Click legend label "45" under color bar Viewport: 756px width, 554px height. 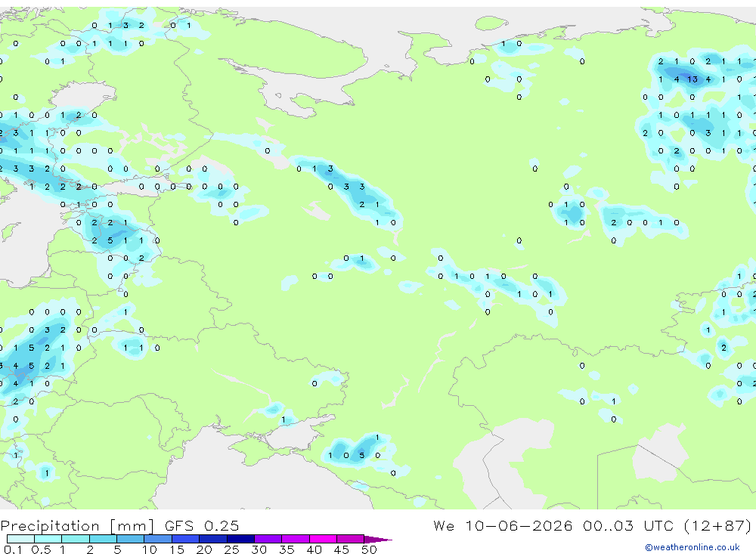(342, 549)
